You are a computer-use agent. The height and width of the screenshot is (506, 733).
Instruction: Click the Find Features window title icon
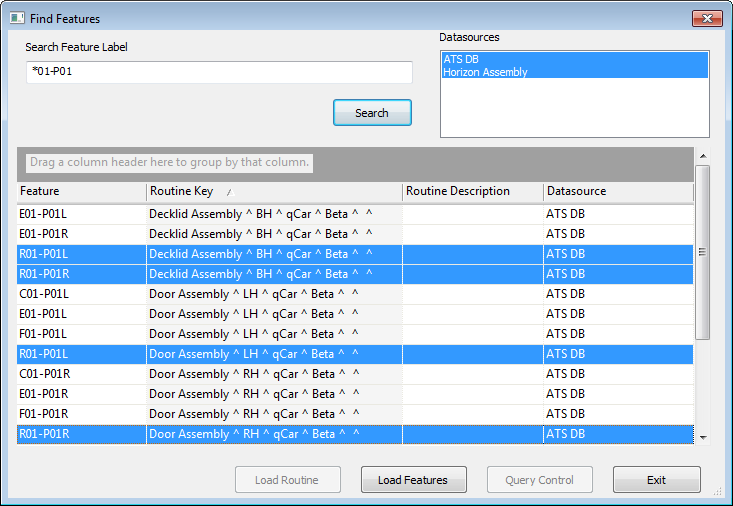point(17,19)
